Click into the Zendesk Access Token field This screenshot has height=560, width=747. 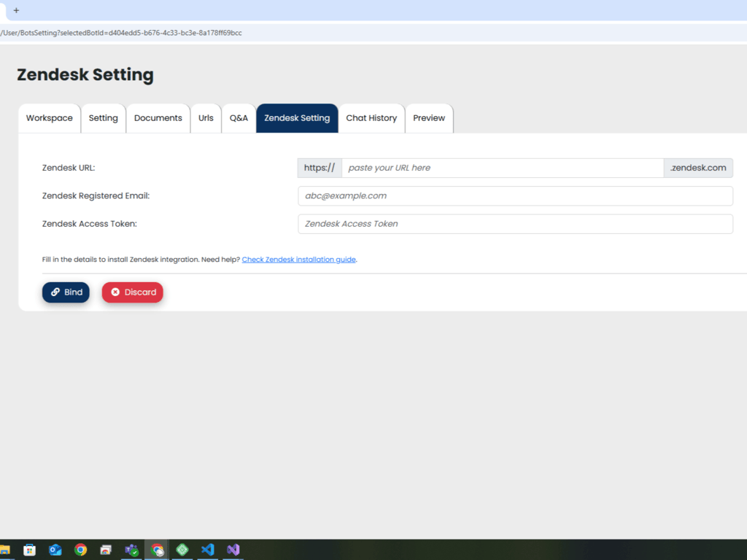(515, 224)
